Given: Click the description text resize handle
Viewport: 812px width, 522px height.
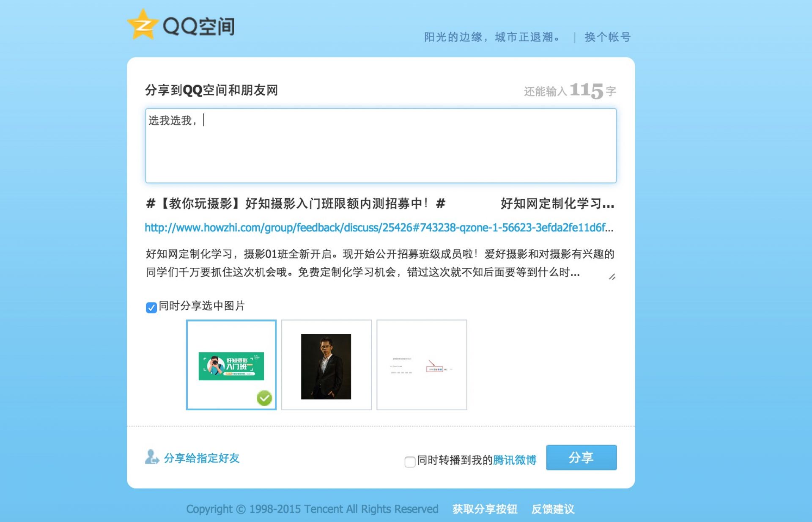Looking at the screenshot, I should 612,277.
